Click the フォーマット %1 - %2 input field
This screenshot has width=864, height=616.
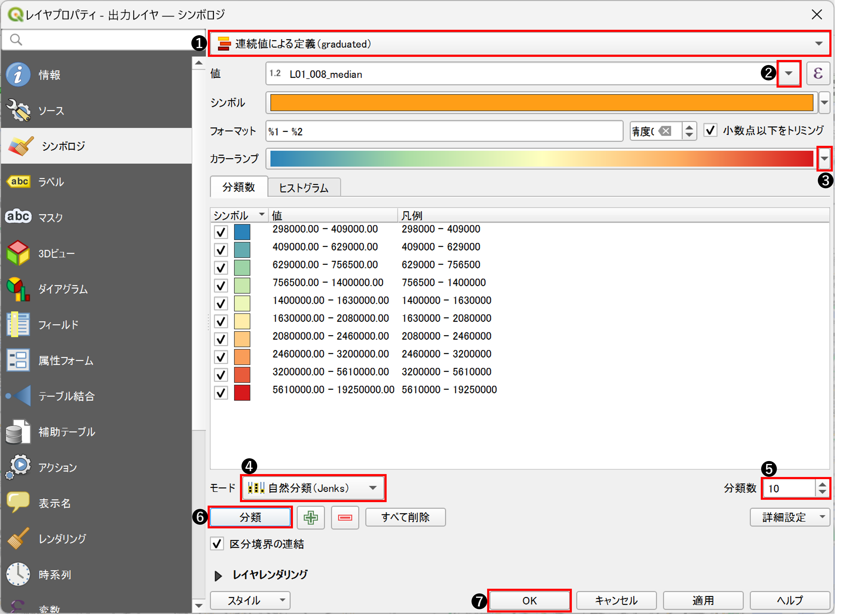coord(444,131)
